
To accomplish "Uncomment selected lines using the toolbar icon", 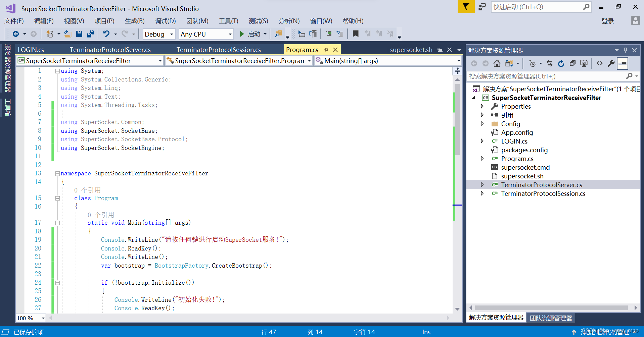I will click(x=340, y=34).
